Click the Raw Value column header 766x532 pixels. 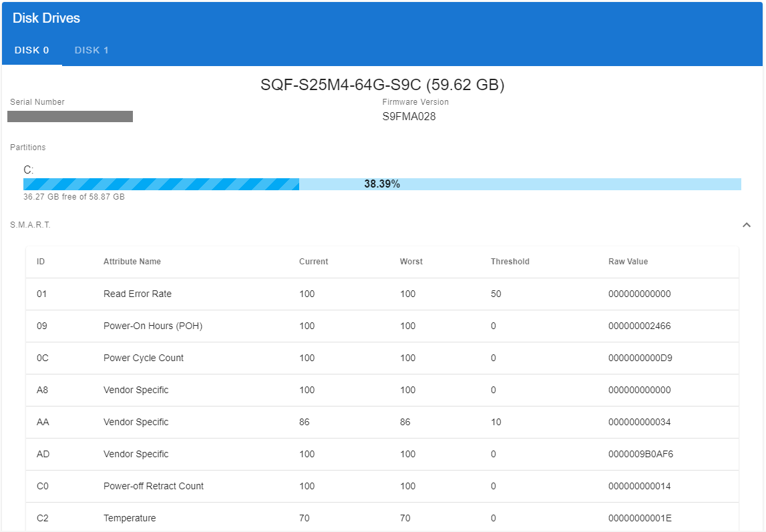tap(628, 262)
